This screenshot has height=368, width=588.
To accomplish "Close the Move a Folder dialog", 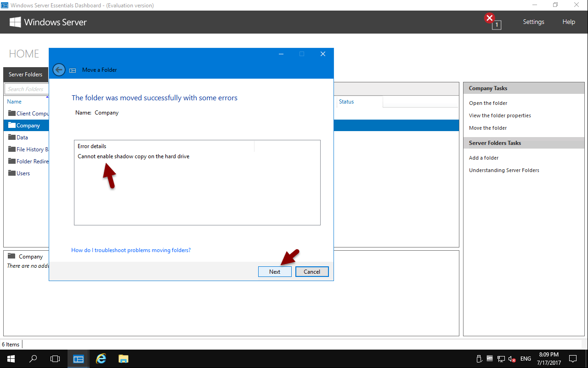I will click(x=323, y=54).
